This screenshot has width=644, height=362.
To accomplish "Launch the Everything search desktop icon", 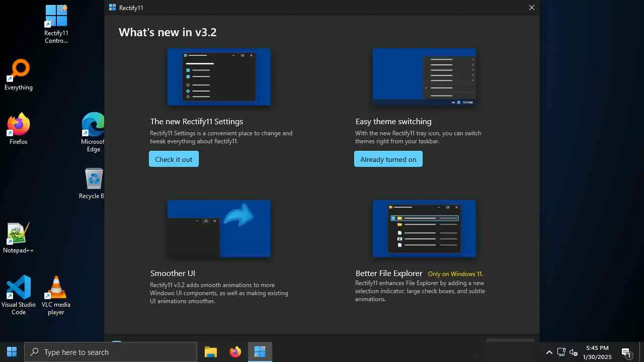I will coord(19,75).
